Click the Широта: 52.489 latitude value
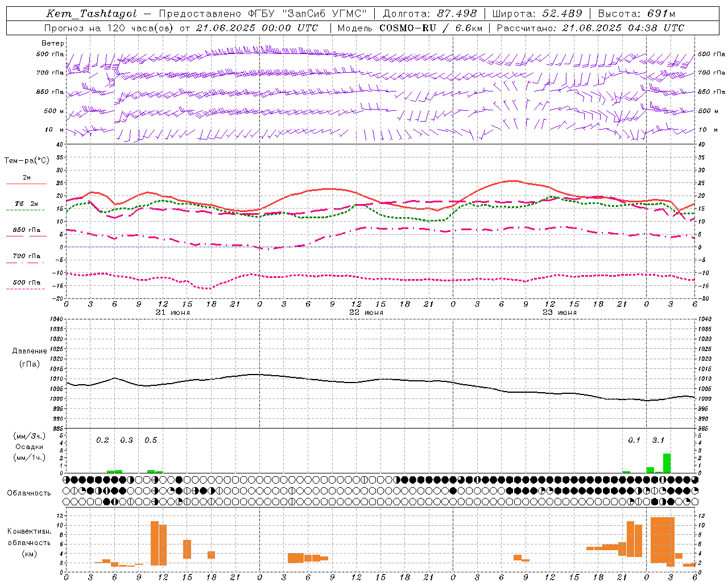The image size is (728, 582). [537, 14]
